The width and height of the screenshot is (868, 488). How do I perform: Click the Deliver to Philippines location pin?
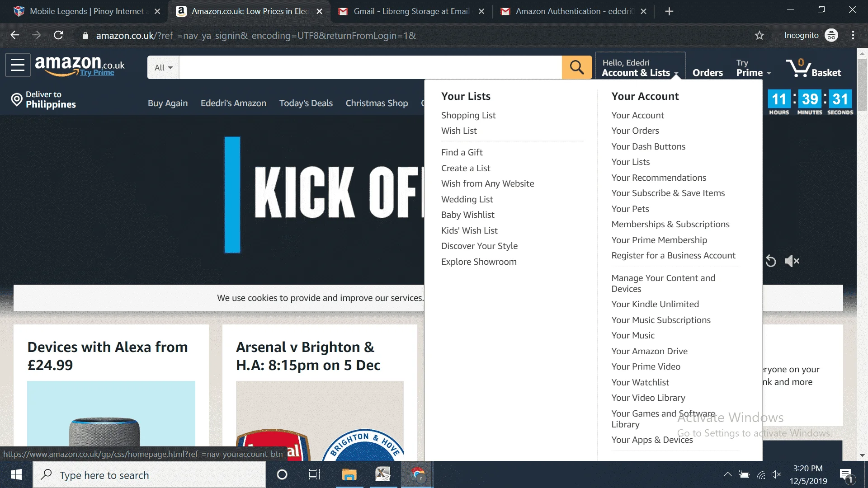pos(17,100)
